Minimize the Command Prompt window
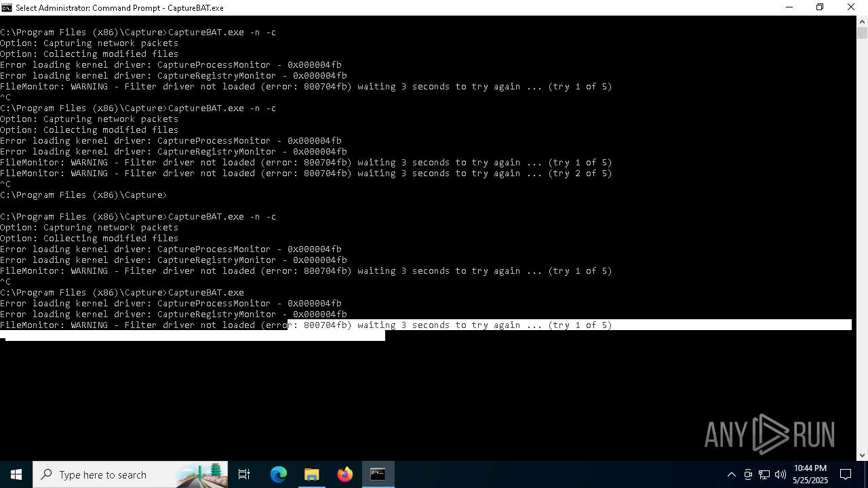Image resolution: width=868 pixels, height=488 pixels. pos(789,7)
